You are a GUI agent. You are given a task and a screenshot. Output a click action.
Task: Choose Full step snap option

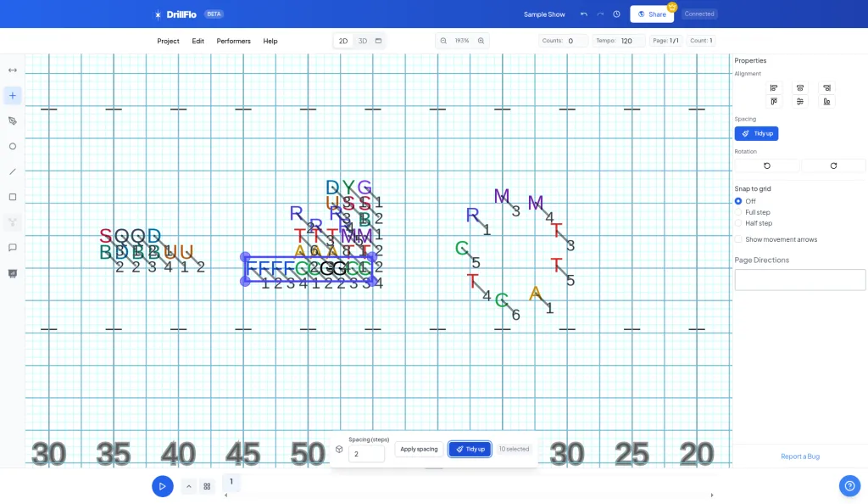(x=738, y=212)
